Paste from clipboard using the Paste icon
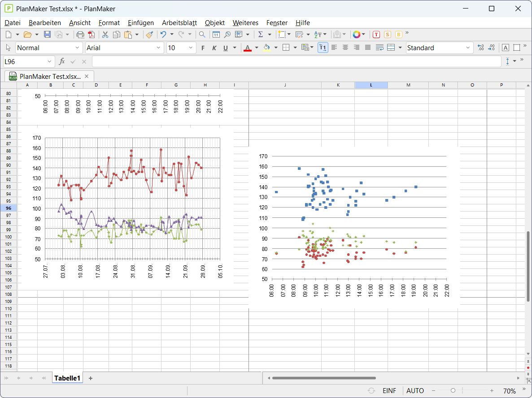This screenshot has height=398, width=532. (x=128, y=34)
